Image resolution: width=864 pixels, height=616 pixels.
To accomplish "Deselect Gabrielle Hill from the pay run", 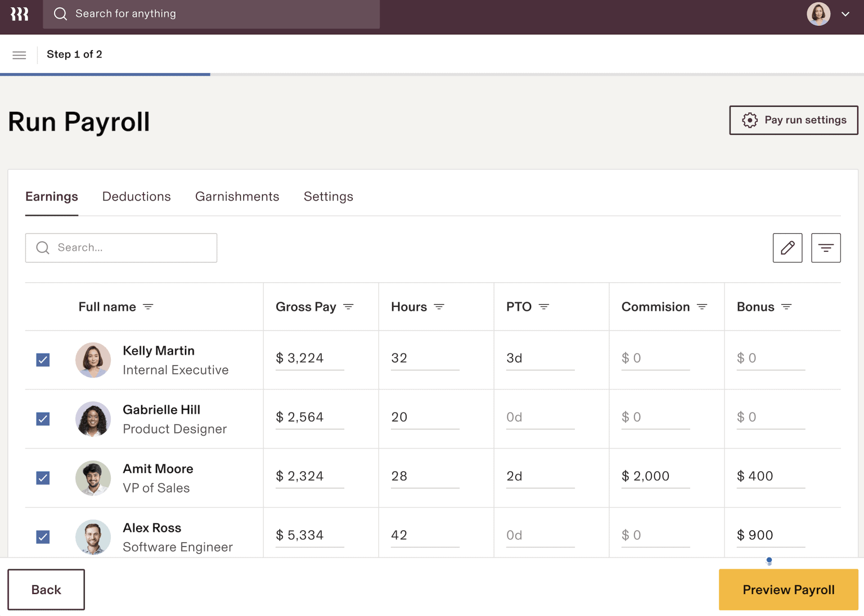I will tap(43, 419).
